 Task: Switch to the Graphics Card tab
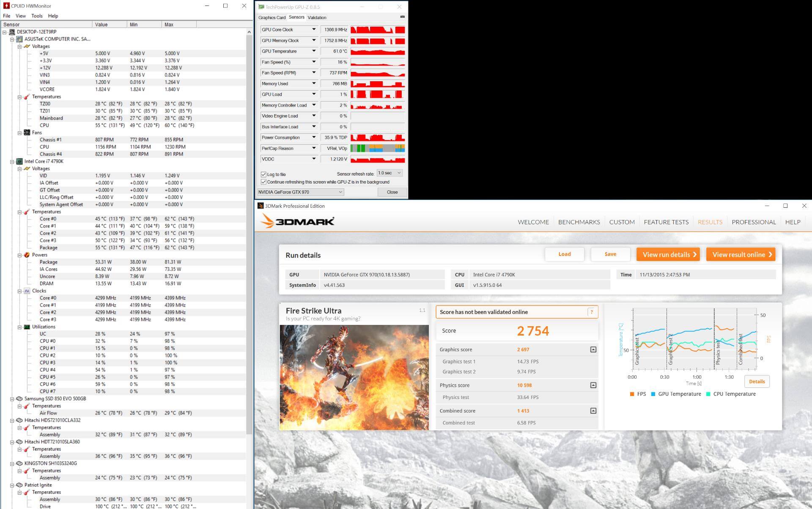click(x=272, y=17)
